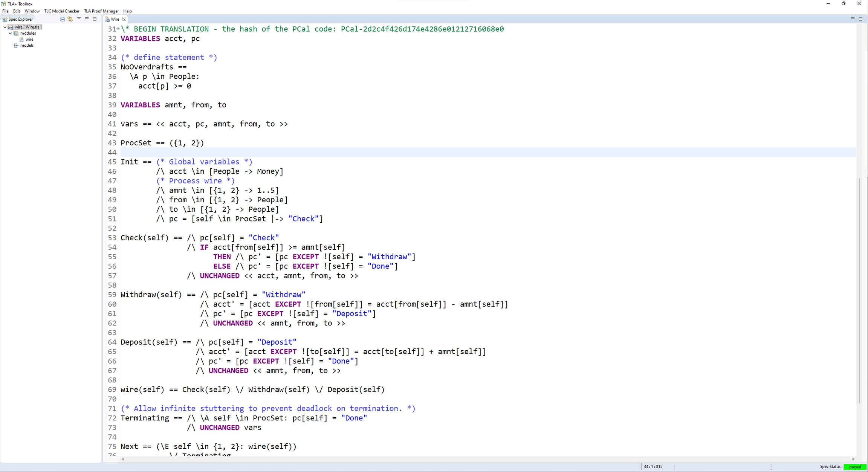The height and width of the screenshot is (472, 868).
Task: Maximize the editor area
Action: tap(861, 19)
